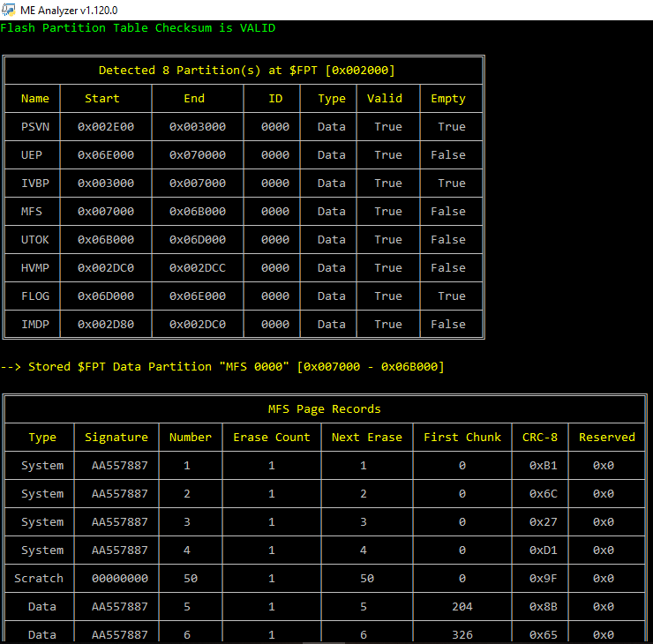Click the ME Analyzer v1.120.0 title text

point(69,10)
